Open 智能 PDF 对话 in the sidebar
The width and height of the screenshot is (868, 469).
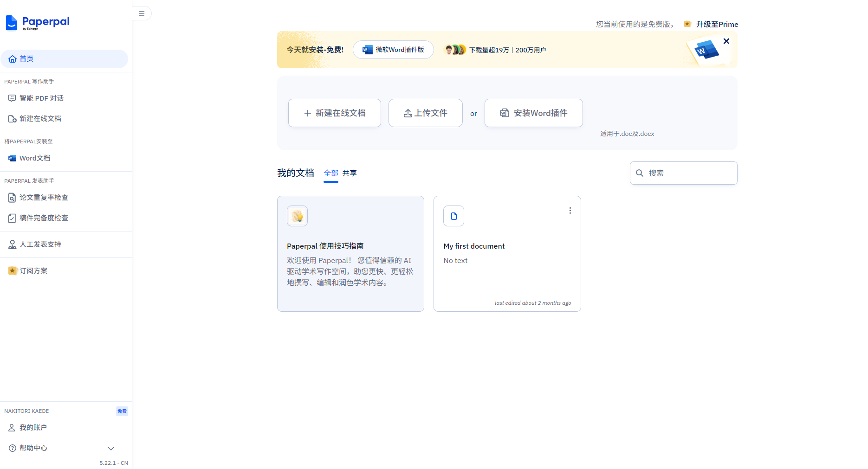pos(64,98)
